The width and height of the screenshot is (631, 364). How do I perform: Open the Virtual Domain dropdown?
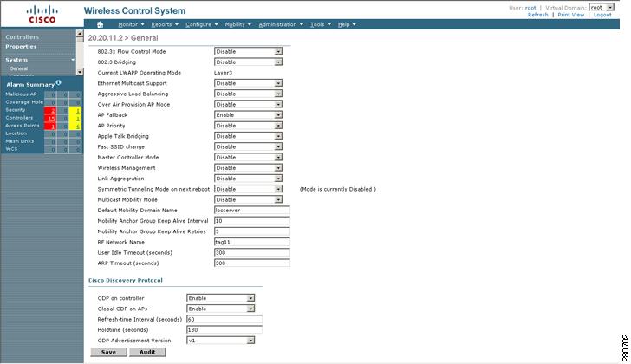pyautogui.click(x=602, y=7)
